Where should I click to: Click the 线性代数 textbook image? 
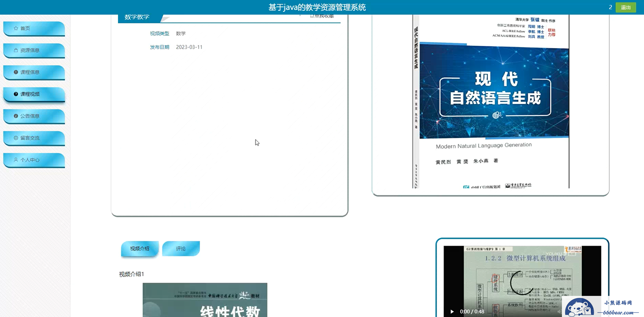click(205, 300)
